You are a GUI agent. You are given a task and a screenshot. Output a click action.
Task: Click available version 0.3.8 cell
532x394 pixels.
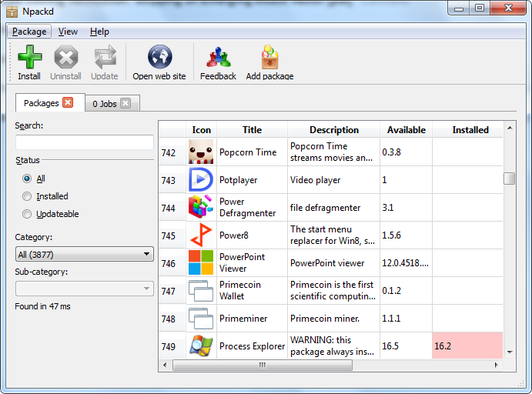[407, 152]
